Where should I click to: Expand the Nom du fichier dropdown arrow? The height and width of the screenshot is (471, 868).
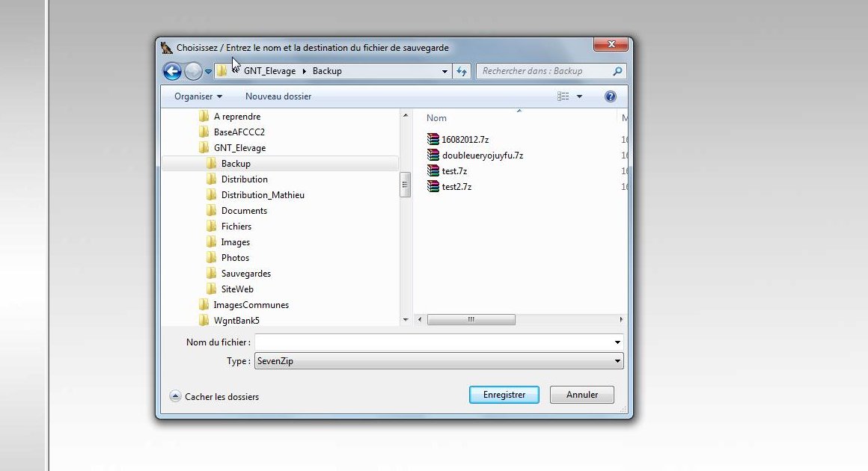coord(617,342)
